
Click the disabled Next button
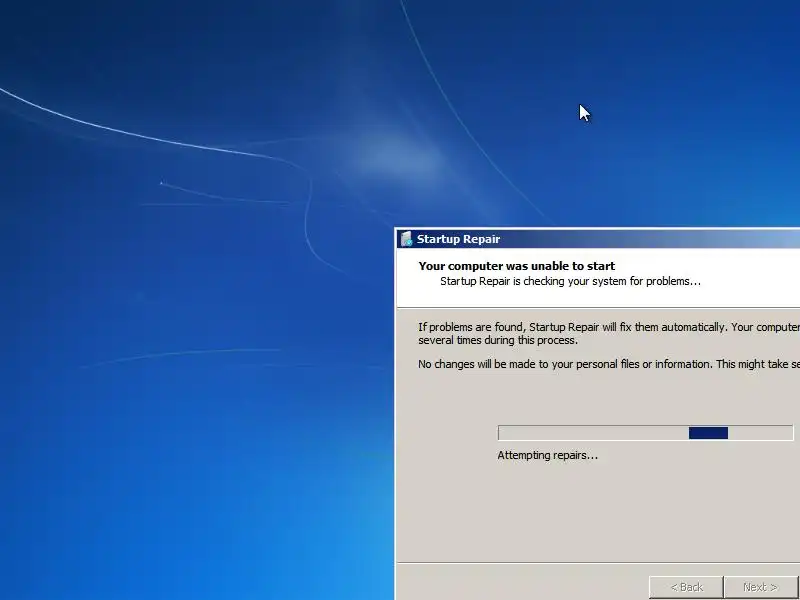tap(760, 587)
